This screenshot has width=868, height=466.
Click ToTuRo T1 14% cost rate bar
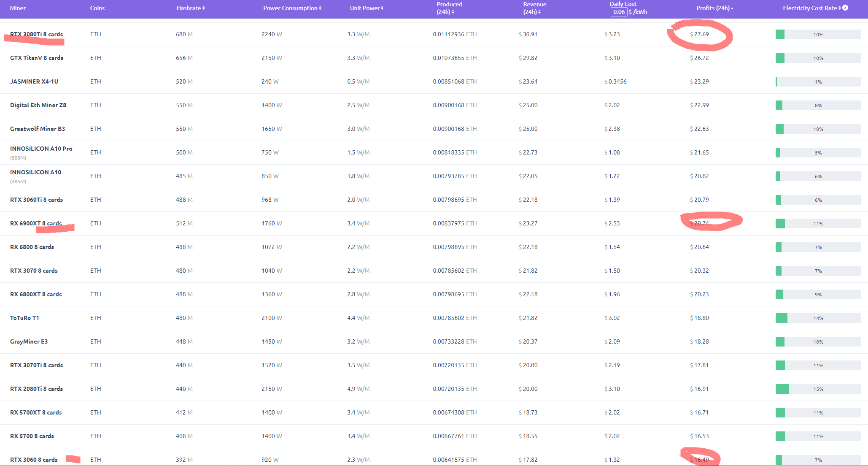click(818, 318)
